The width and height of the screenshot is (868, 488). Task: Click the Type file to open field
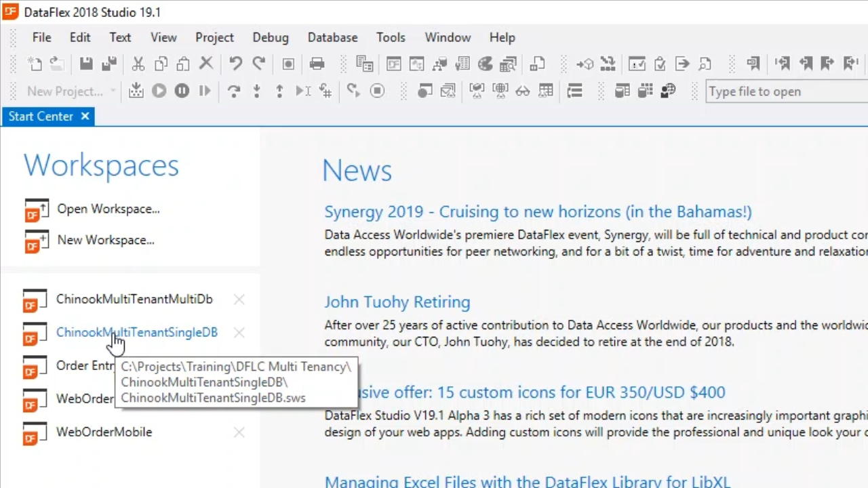pyautogui.click(x=785, y=91)
